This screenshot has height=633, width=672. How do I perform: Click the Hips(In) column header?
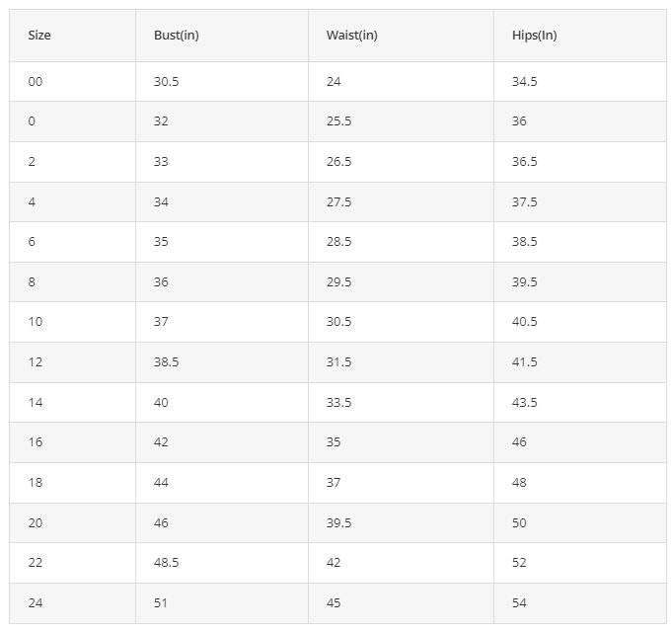(535, 36)
